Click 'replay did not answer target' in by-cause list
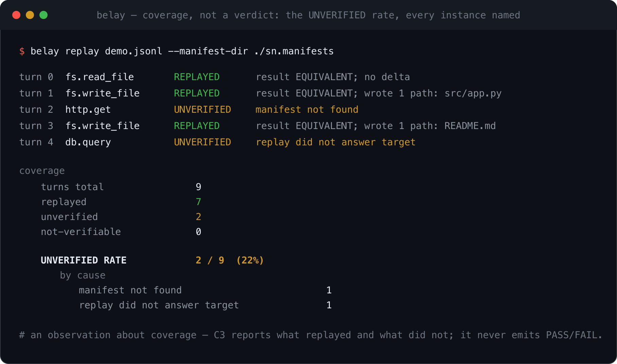The width and height of the screenshot is (617, 364). coord(159,305)
